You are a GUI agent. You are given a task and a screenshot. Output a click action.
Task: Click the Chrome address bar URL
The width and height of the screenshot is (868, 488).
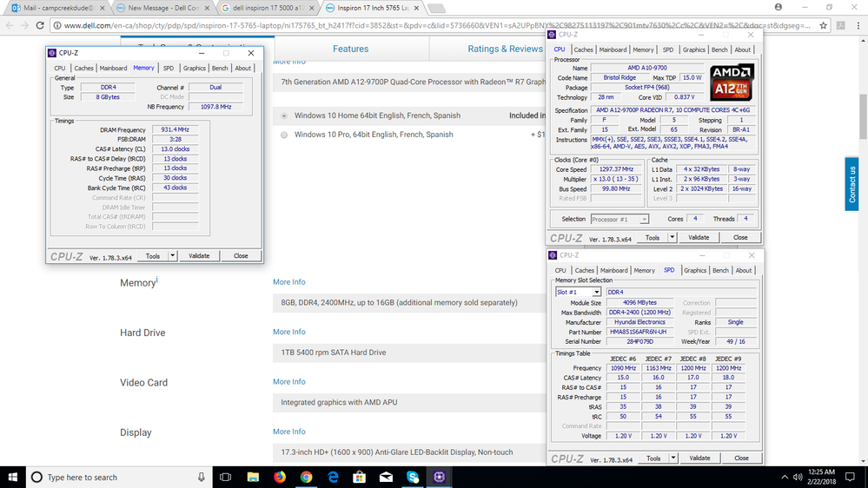(x=437, y=25)
